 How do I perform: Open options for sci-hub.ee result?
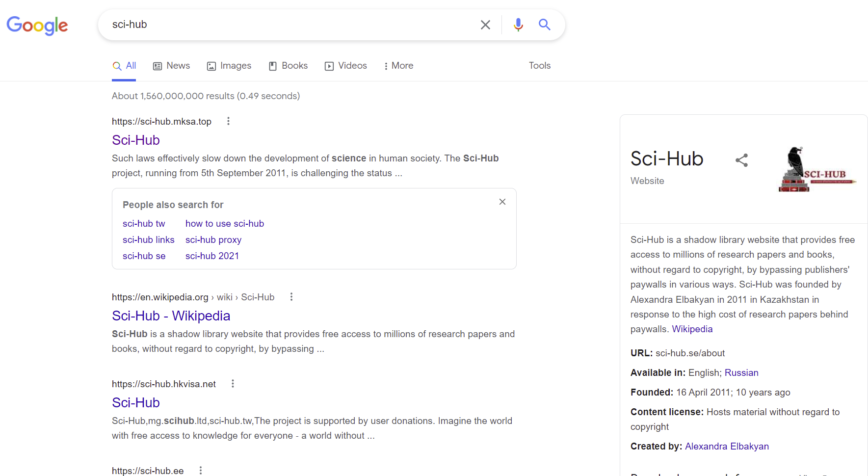(x=201, y=471)
